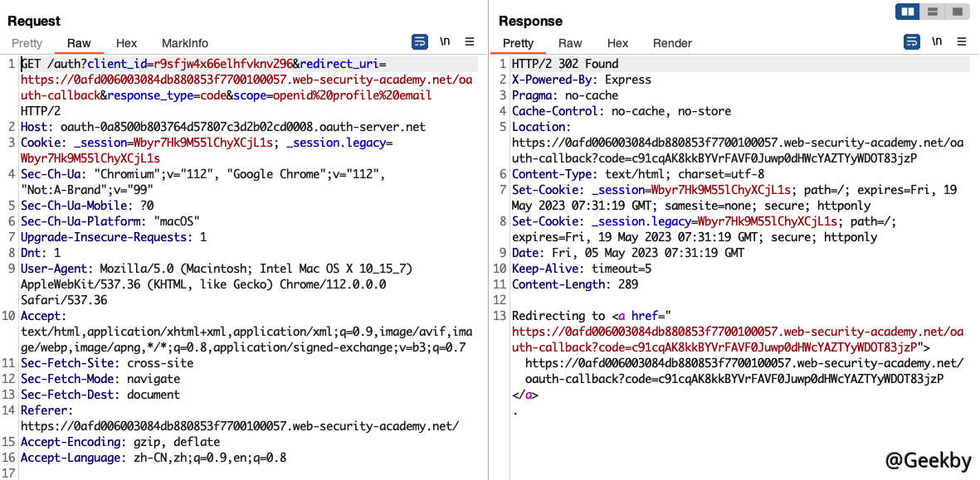Switch Response view to Raw tab
Image resolution: width=980 pixels, height=480 pixels.
(570, 43)
